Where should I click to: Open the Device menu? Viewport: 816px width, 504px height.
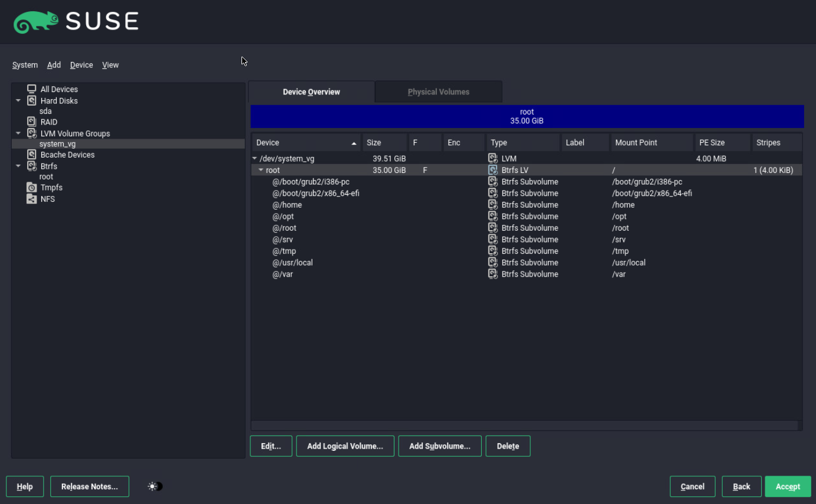(81, 65)
